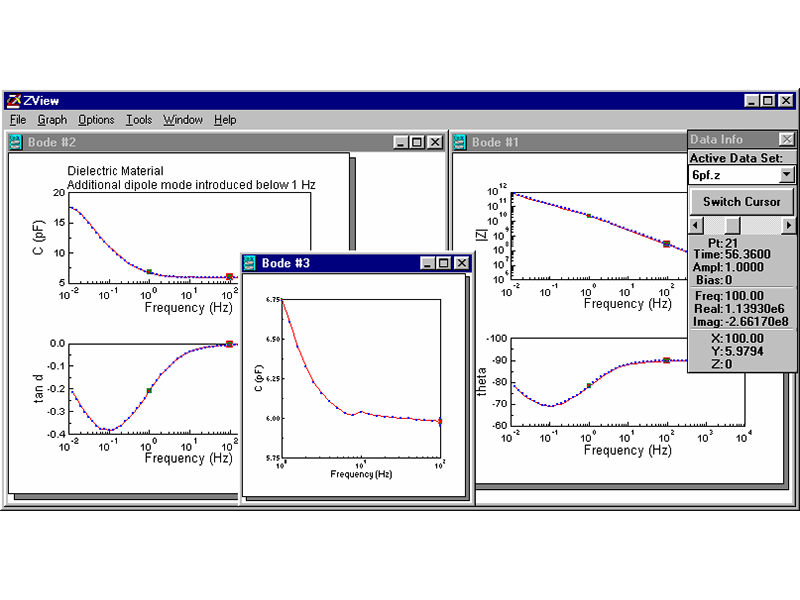Click the Switch Cursor button
800x600 pixels.
[741, 202]
